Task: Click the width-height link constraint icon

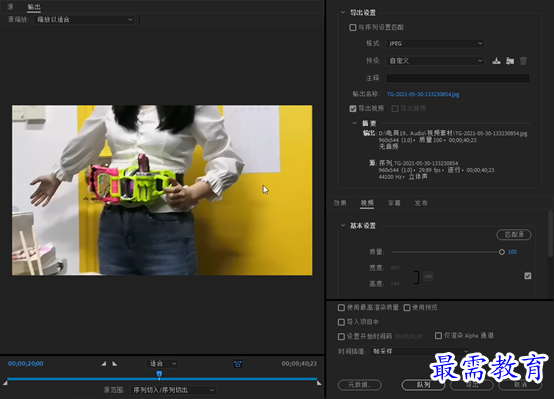Action: 428,276
